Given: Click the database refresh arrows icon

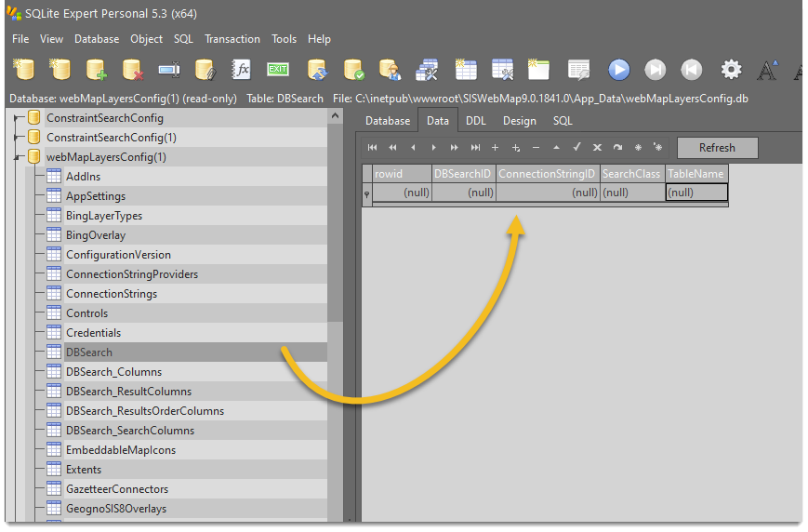Looking at the screenshot, I should coord(317,70).
